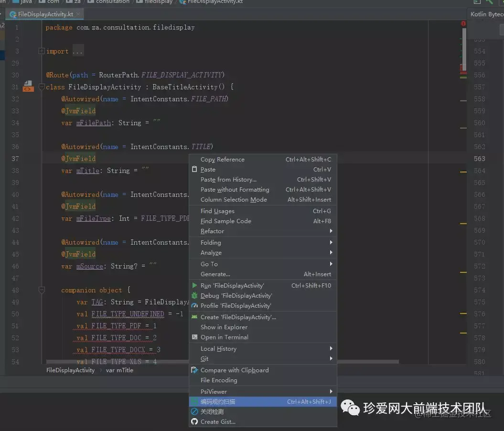504x431 pixels.
Task: Select File Encoding
Action: pyautogui.click(x=263, y=380)
